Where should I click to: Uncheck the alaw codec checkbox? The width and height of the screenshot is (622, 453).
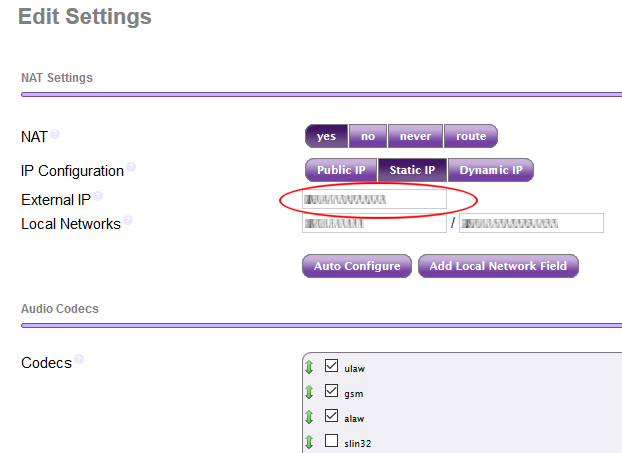point(332,416)
